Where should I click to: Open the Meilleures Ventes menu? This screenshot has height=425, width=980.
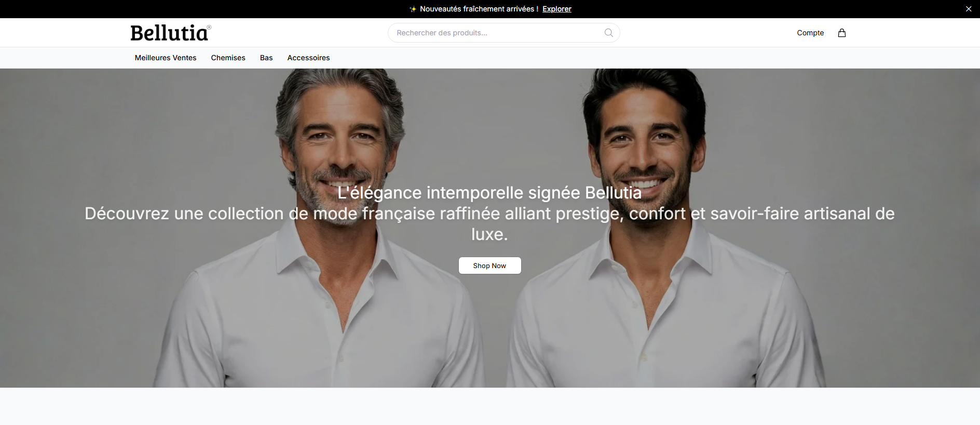point(166,58)
